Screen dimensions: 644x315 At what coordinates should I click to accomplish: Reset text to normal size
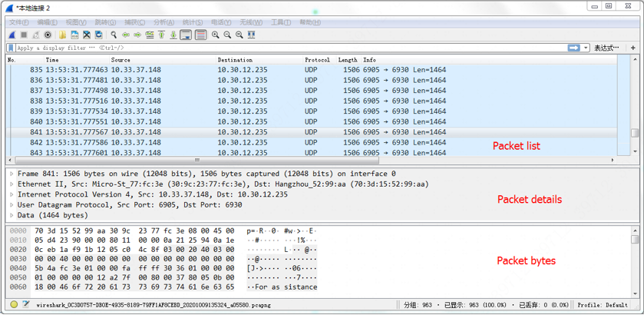click(239, 35)
